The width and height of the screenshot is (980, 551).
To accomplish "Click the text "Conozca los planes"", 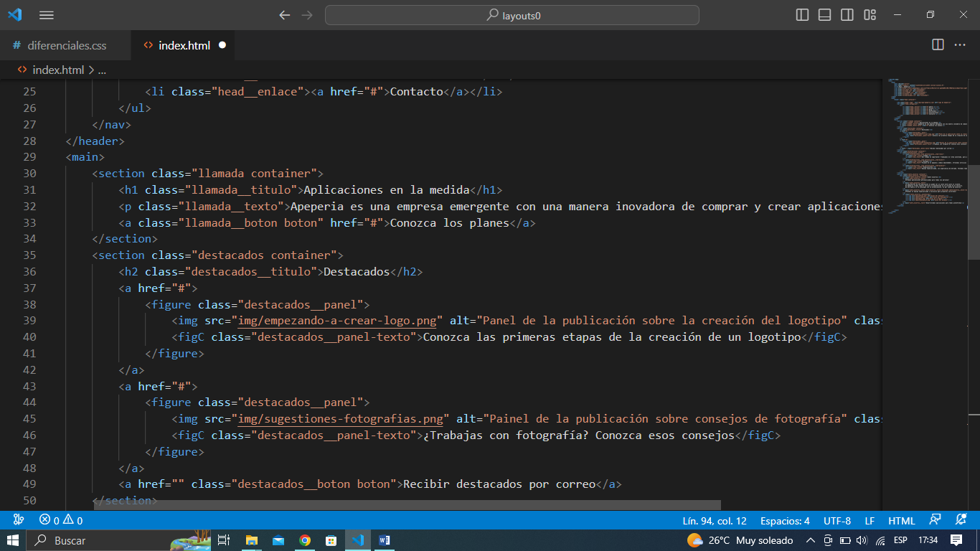I will click(x=449, y=222).
